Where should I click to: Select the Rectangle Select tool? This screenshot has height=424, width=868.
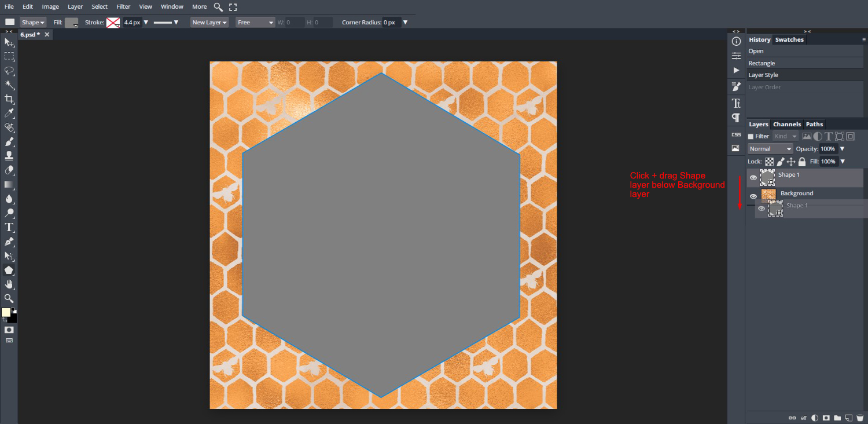tap(9, 56)
